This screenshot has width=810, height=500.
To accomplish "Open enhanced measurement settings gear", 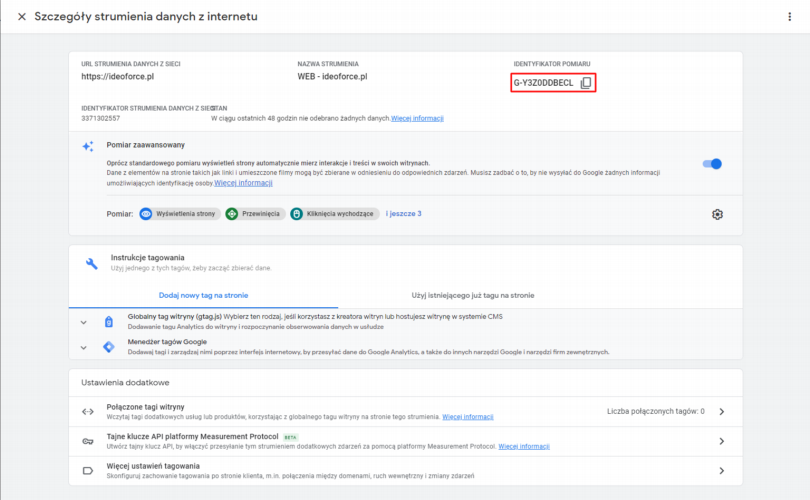I will [x=717, y=214].
